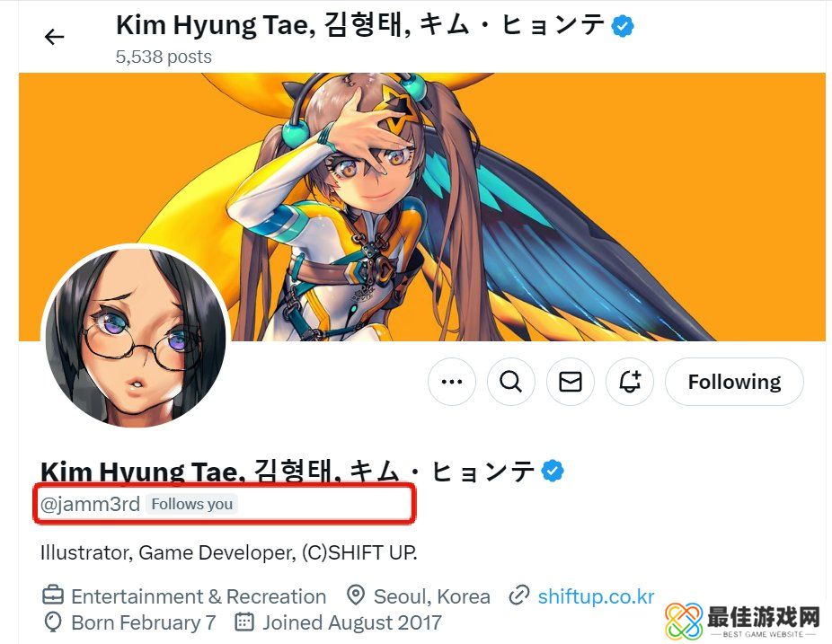Click the Joined August 2017 date
This screenshot has width=832, height=644.
click(352, 622)
